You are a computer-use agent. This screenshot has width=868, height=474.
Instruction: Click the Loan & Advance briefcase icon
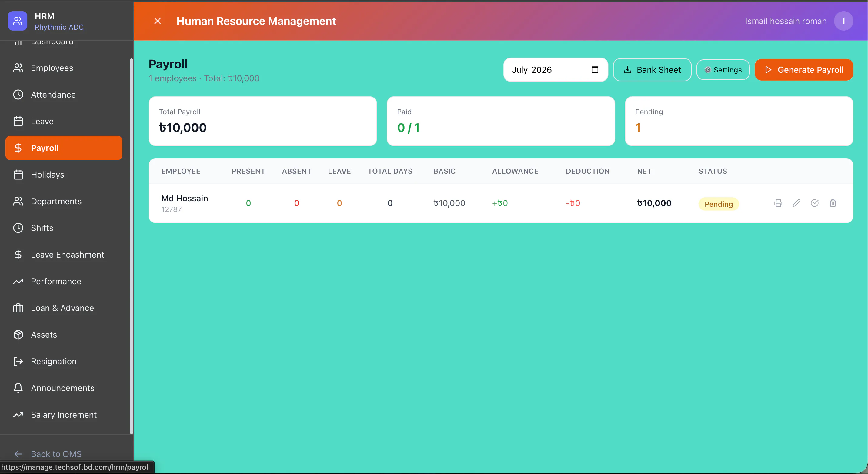point(18,308)
